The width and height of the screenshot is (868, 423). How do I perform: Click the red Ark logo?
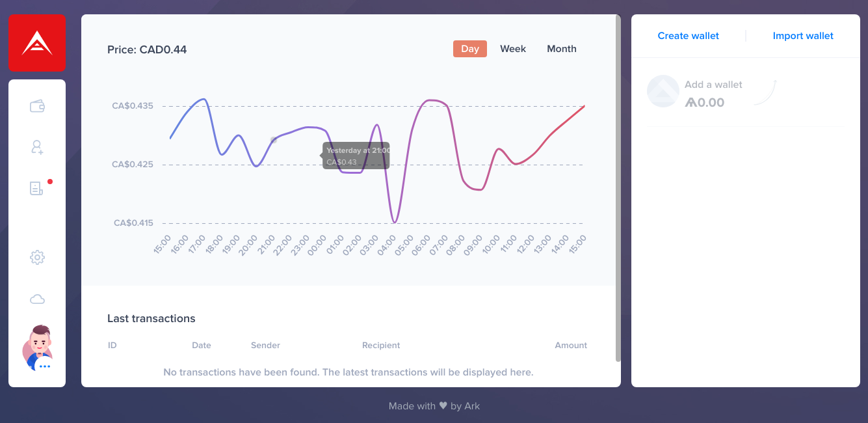[x=37, y=43]
